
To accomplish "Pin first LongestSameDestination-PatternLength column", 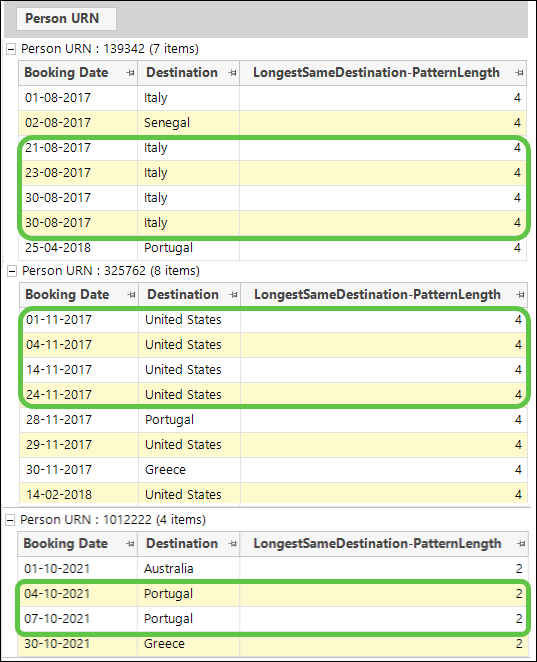I will (519, 73).
